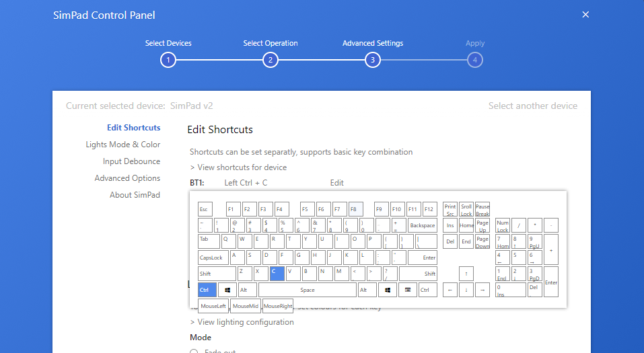
Task: Click the Space key
Action: pyautogui.click(x=308, y=290)
